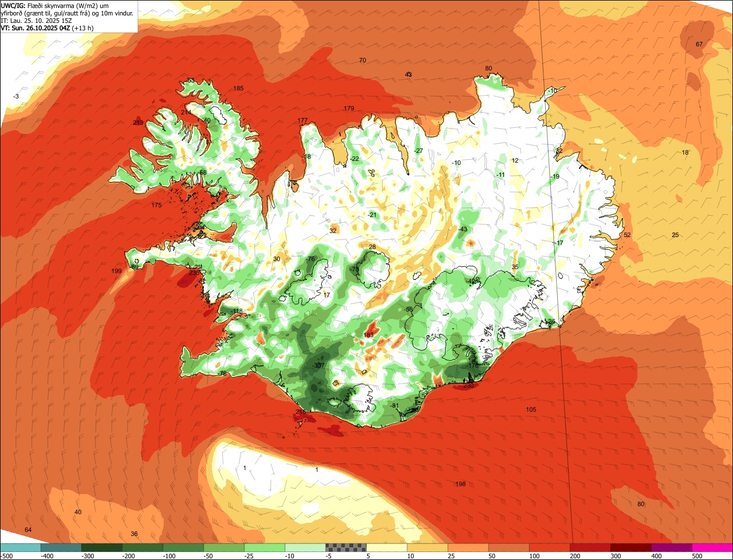Image resolution: width=733 pixels, height=560 pixels.
Task: Click the "-27" value on the map
Action: coord(418,151)
